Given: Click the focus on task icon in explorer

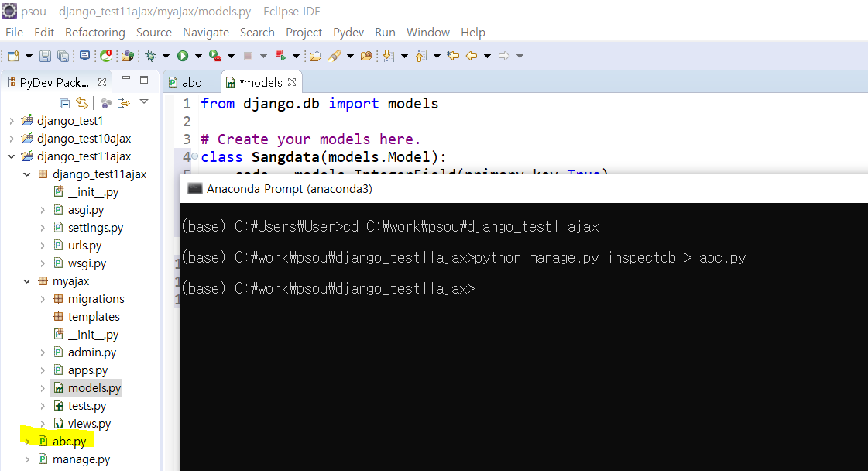Looking at the screenshot, I should click(124, 103).
